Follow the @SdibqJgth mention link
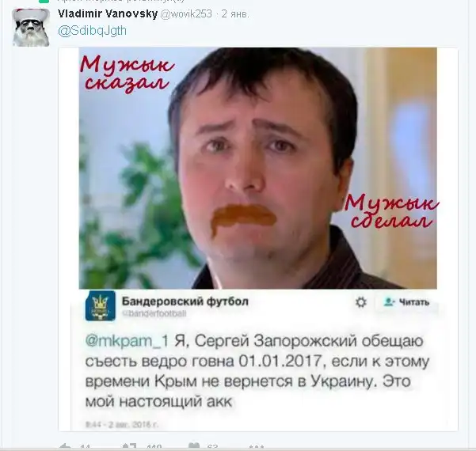The height and width of the screenshot is (451, 476). (93, 31)
